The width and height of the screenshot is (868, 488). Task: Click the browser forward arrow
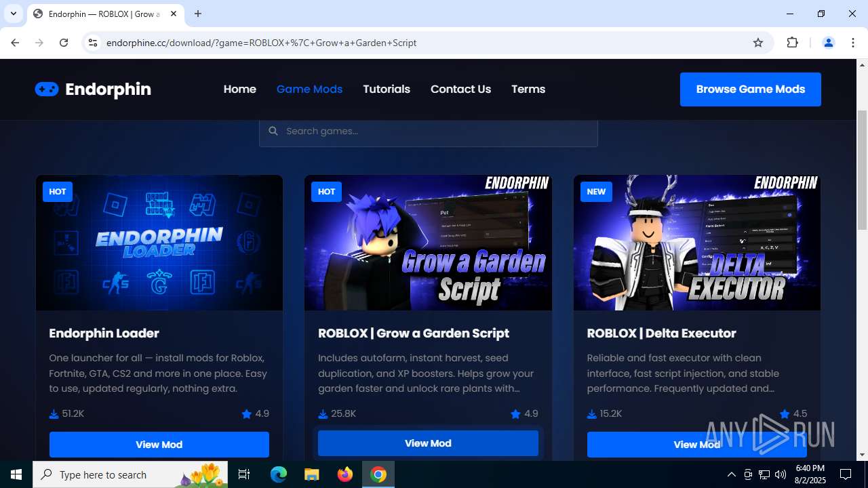tap(39, 43)
